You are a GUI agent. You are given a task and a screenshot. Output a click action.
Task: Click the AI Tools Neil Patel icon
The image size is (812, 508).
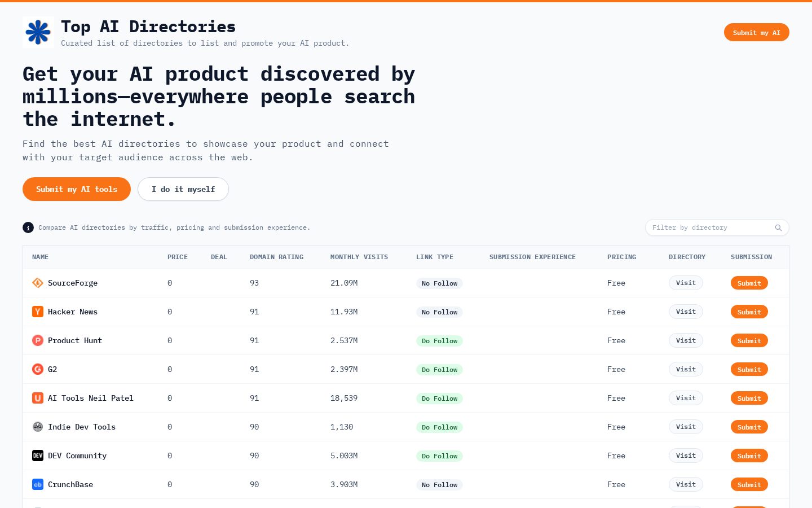click(x=38, y=398)
